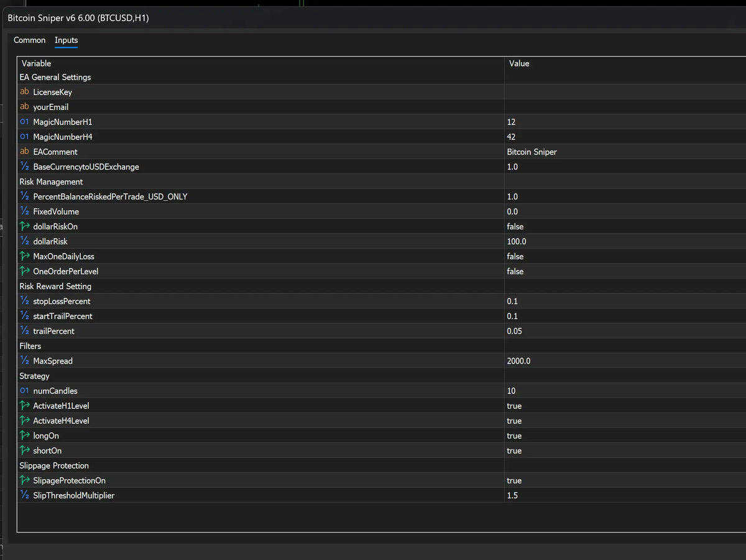
Task: Click the integer icon beside MagicNumberH4
Action: pyautogui.click(x=24, y=137)
